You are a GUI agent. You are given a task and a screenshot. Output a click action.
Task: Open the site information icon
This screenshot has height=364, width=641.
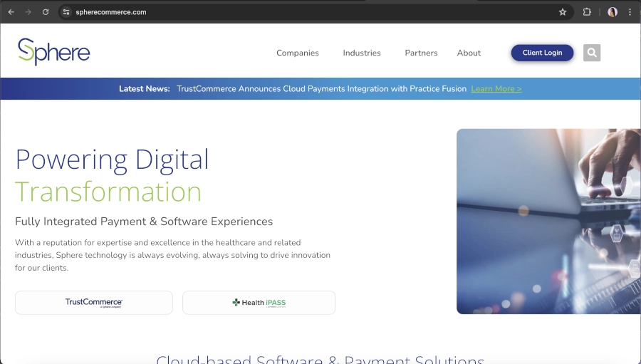coord(66,12)
